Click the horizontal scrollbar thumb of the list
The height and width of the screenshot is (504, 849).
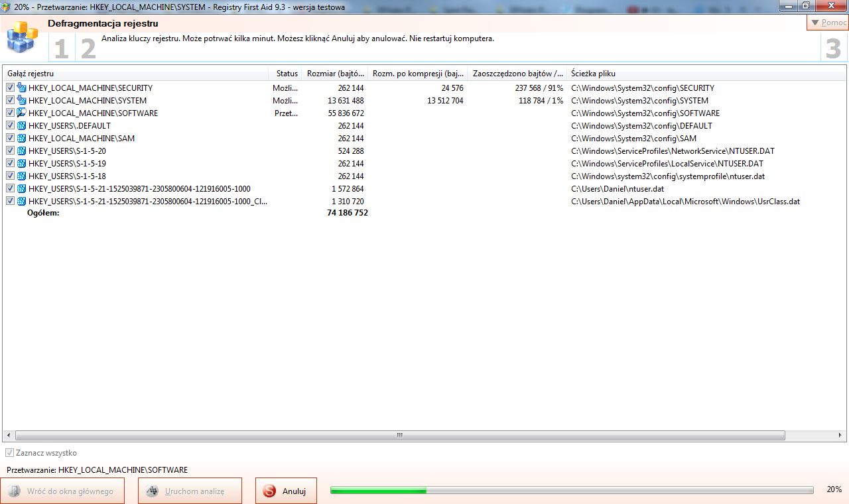(400, 436)
